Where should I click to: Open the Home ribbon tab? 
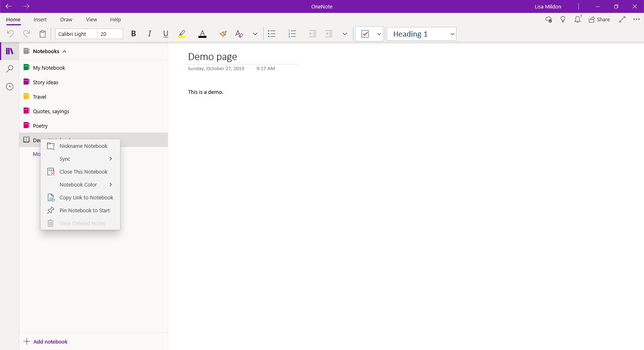[x=13, y=19]
